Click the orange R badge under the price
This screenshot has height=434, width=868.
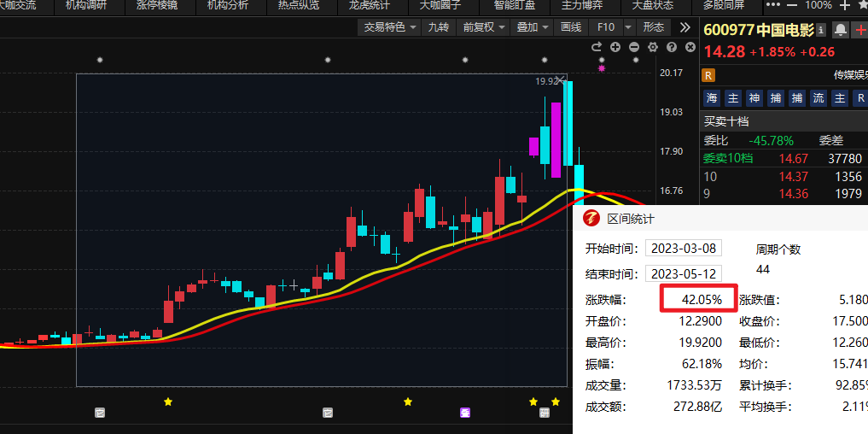coord(708,75)
